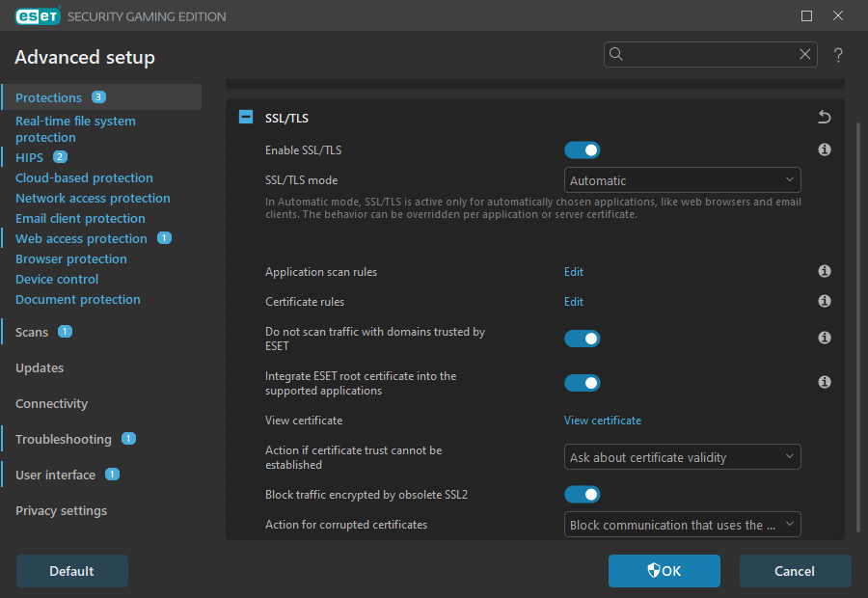The width and height of the screenshot is (868, 598).
Task: Maximize the Advanced setup window
Action: (806, 16)
